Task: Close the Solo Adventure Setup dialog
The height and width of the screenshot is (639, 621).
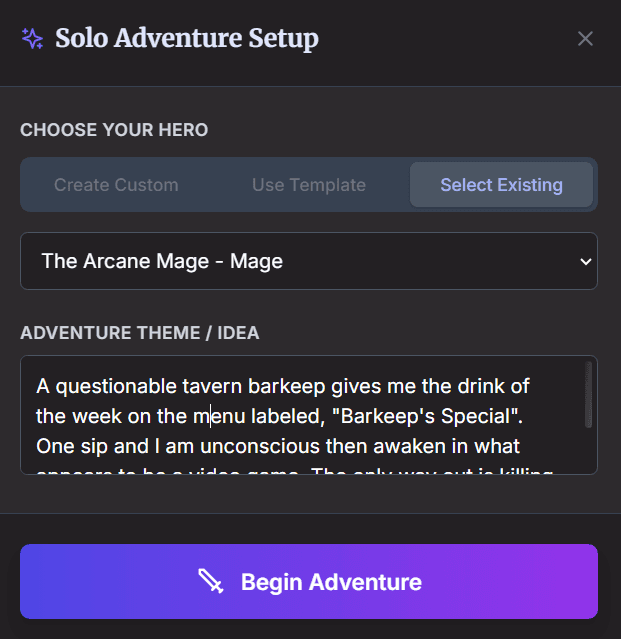Action: pyautogui.click(x=585, y=39)
